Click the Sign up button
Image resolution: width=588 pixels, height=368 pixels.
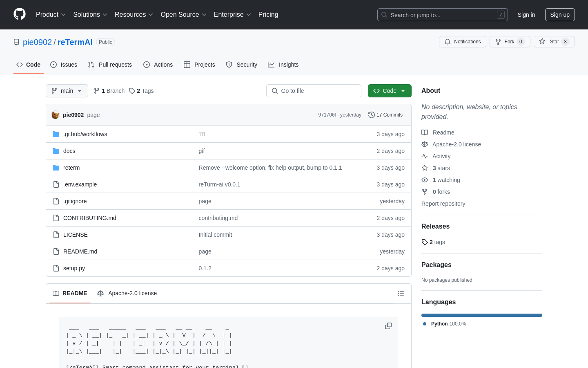click(560, 15)
